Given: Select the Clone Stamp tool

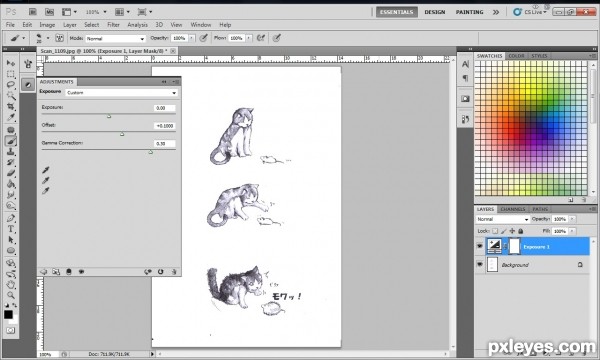Looking at the screenshot, I should click(x=11, y=152).
